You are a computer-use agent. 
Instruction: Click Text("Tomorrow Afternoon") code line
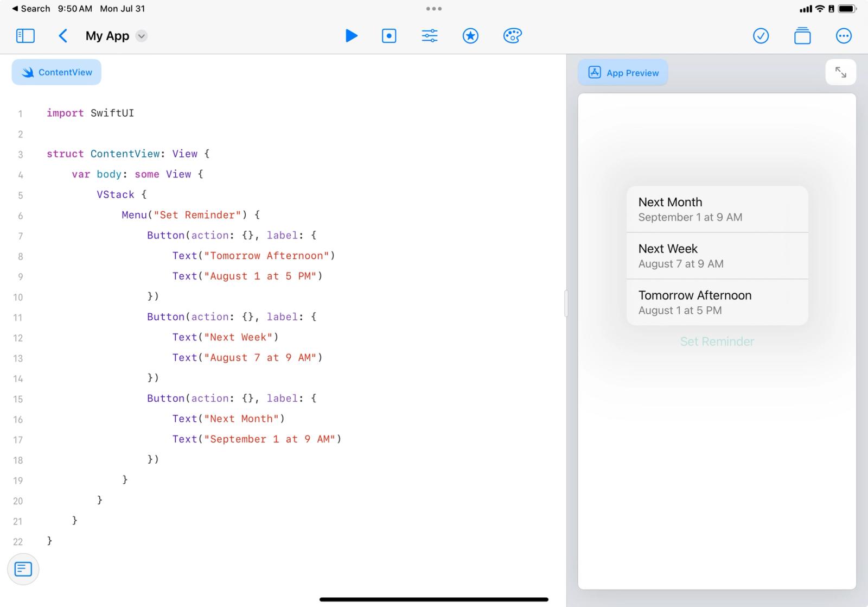pyautogui.click(x=254, y=256)
